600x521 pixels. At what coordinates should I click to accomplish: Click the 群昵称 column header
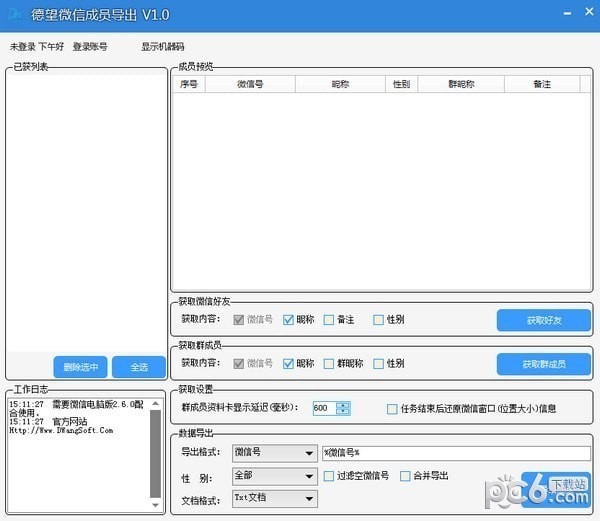coord(461,84)
